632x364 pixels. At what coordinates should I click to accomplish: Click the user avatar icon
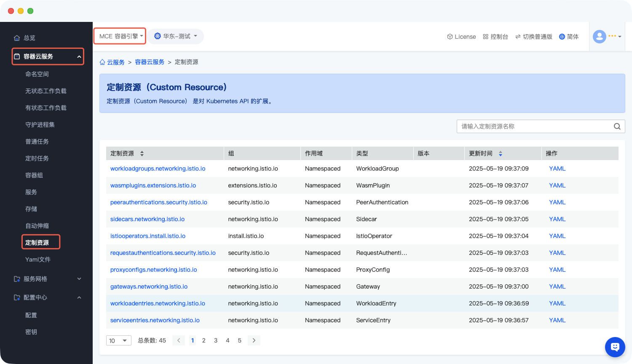[599, 37]
